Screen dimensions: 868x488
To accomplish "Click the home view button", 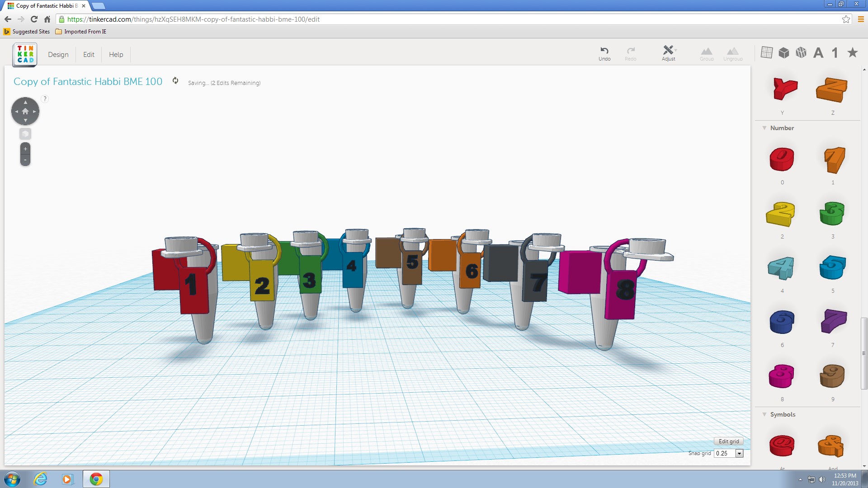I will [25, 111].
